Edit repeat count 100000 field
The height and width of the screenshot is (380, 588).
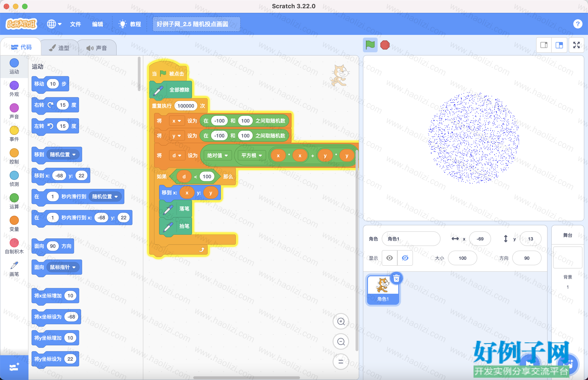pyautogui.click(x=186, y=106)
